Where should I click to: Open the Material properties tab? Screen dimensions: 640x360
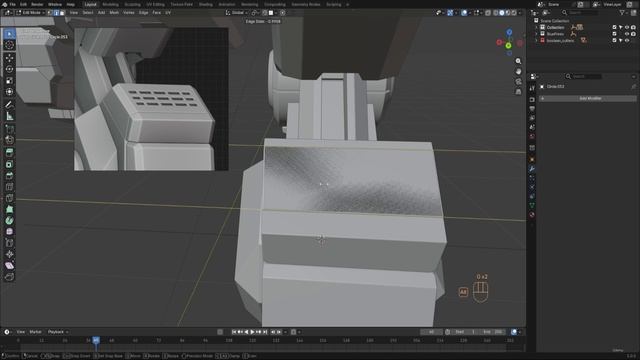[x=532, y=215]
